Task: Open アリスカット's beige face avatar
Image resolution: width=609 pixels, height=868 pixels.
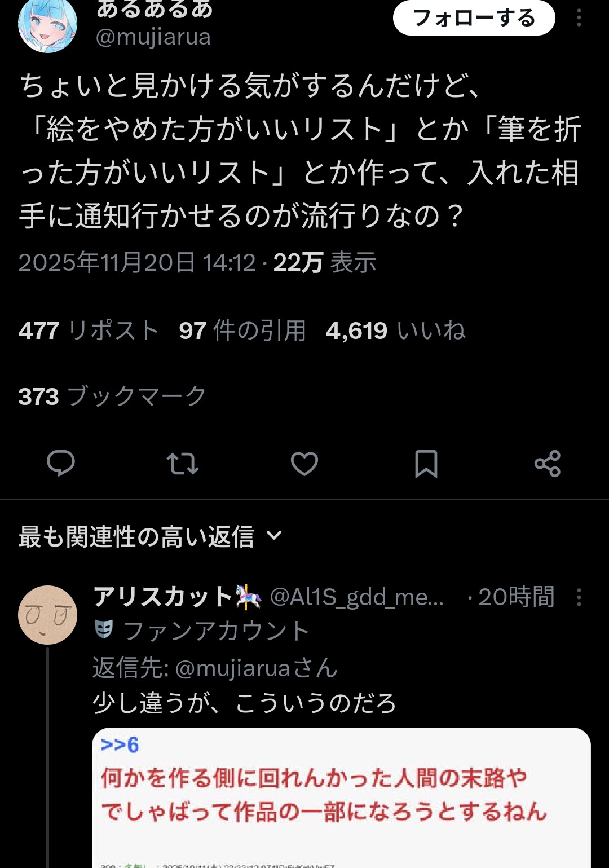Action: [x=47, y=615]
